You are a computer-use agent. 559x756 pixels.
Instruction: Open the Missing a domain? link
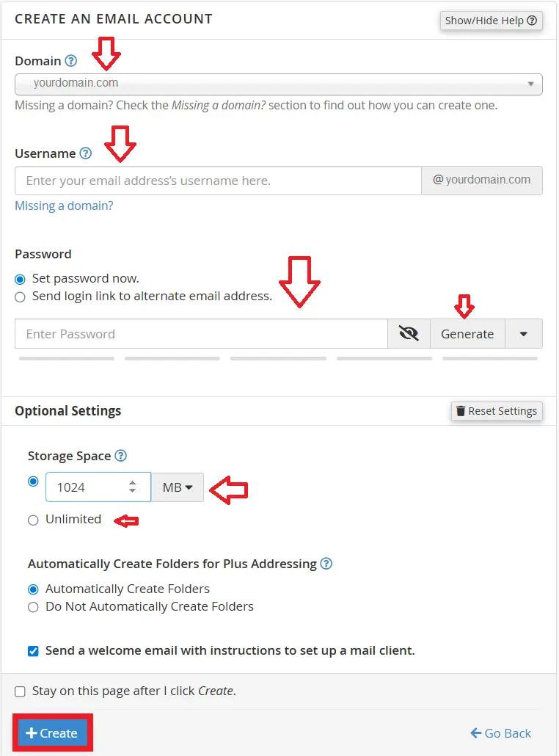click(x=64, y=206)
